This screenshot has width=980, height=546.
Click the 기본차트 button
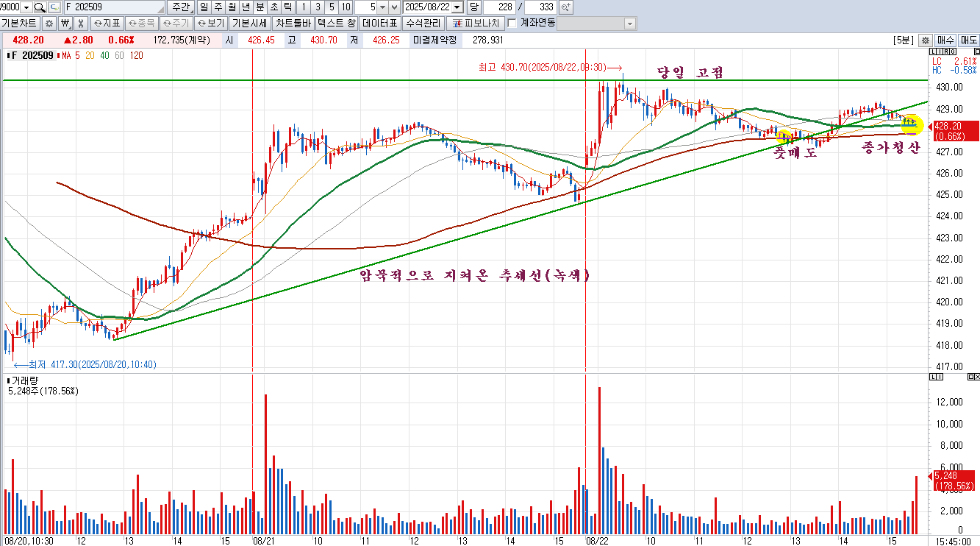[21, 24]
